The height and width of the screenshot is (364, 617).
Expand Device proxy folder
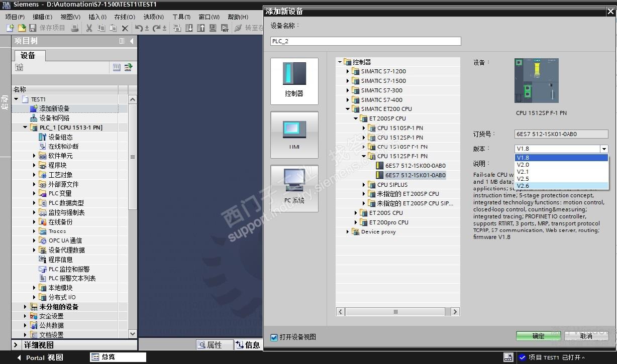[348, 232]
